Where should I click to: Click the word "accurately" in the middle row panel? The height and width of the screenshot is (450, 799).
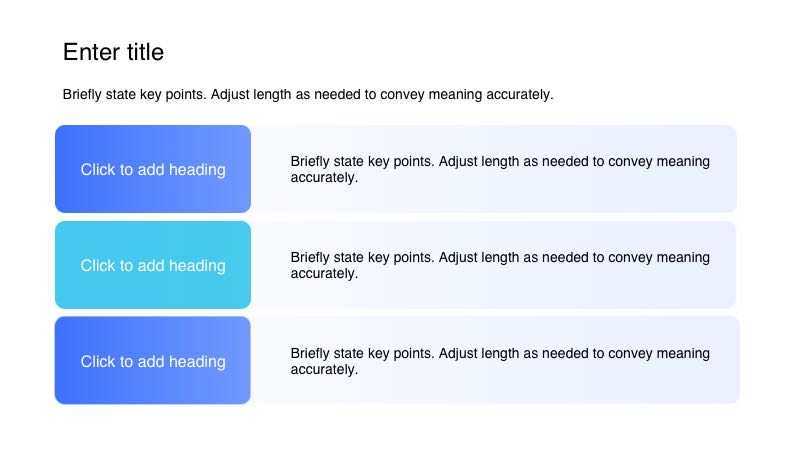[x=323, y=274]
